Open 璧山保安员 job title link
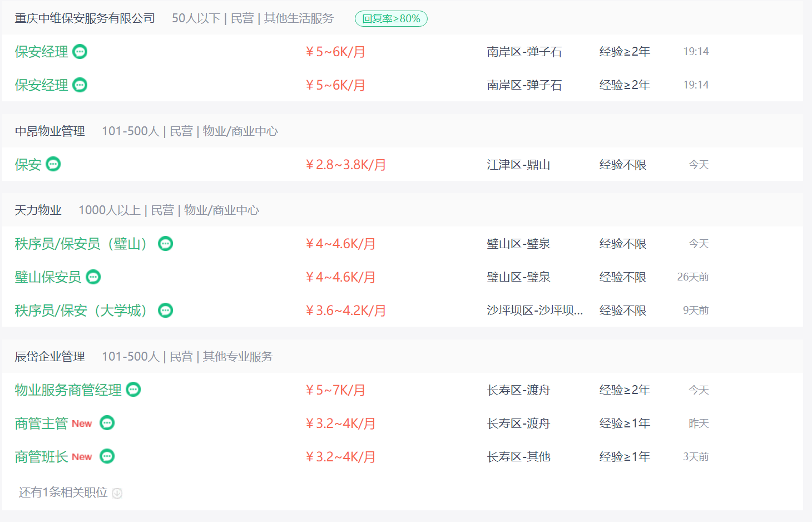 [x=48, y=277]
